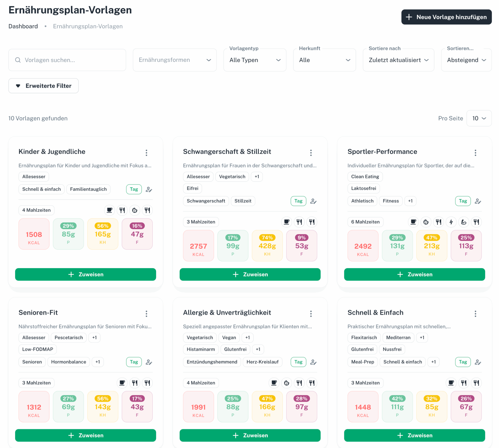Open the Erweiterte Filter panel
The height and width of the screenshot is (448, 499).
tap(43, 86)
